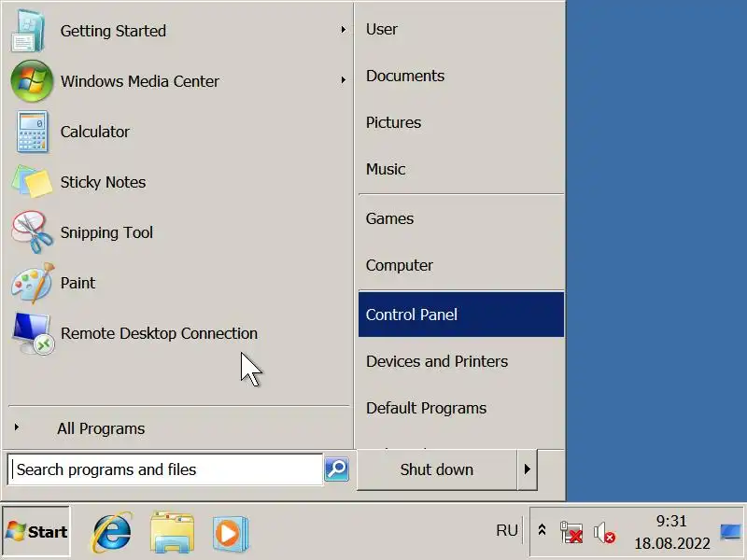747x560 pixels.
Task: Click the Show desktop icon
Action: click(731, 532)
